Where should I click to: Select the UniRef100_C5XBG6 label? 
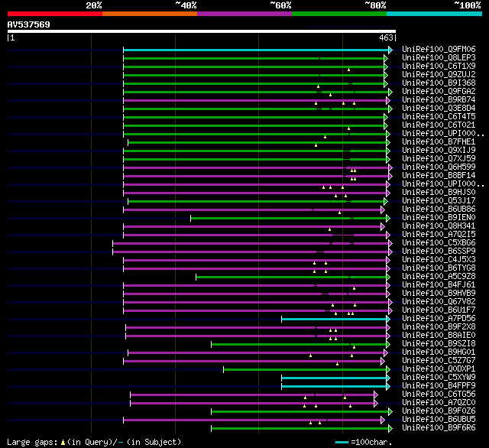click(x=439, y=243)
